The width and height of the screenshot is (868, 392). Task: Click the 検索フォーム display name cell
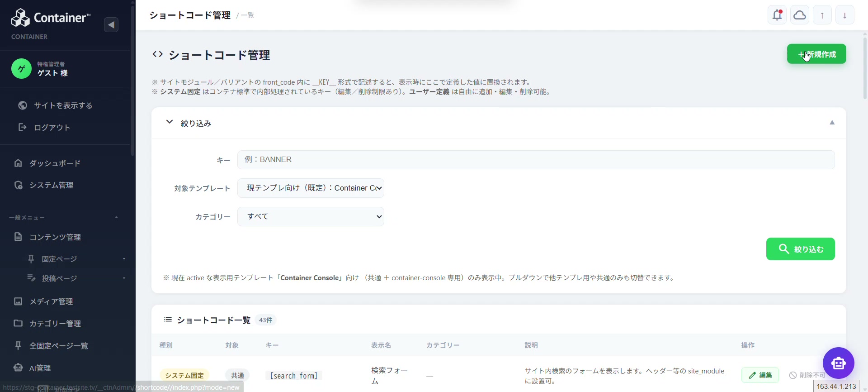coord(389,376)
